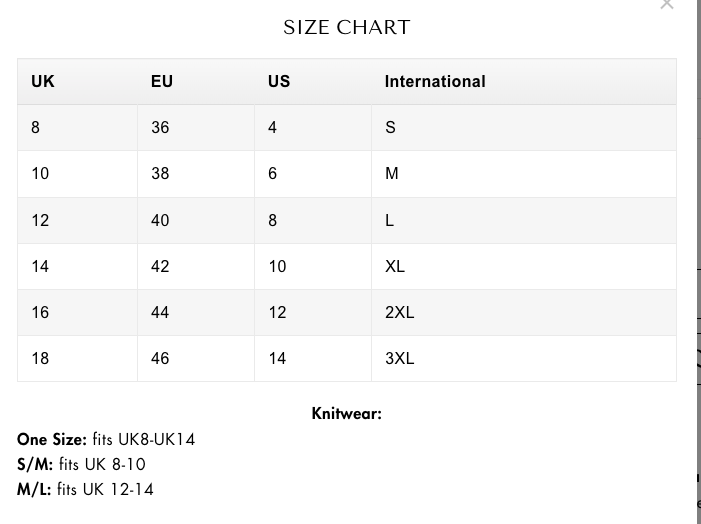The image size is (701, 524).
Task: Click the EU 44 cell
Action: 160,312
